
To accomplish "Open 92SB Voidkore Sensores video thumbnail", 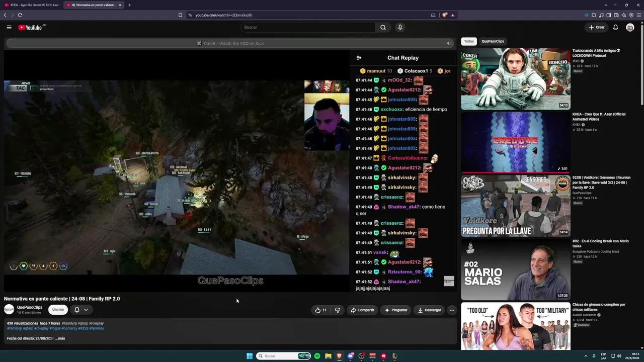I will click(x=516, y=206).
